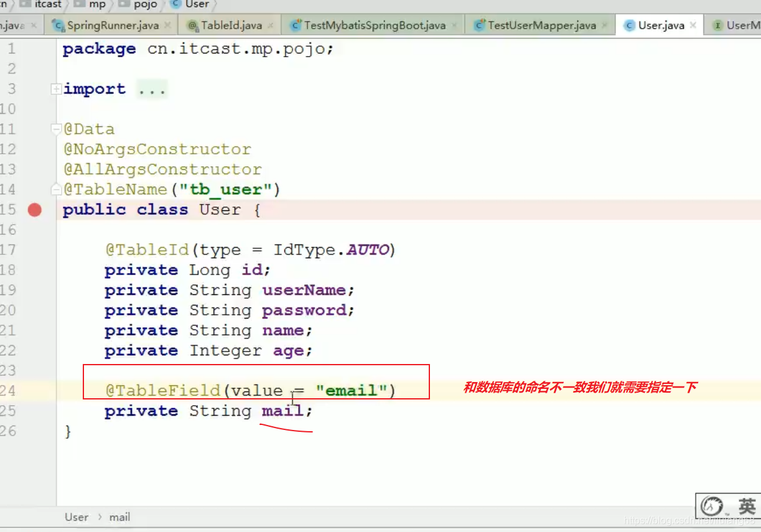The width and height of the screenshot is (761, 532).
Task: Click the age field name
Action: point(288,351)
